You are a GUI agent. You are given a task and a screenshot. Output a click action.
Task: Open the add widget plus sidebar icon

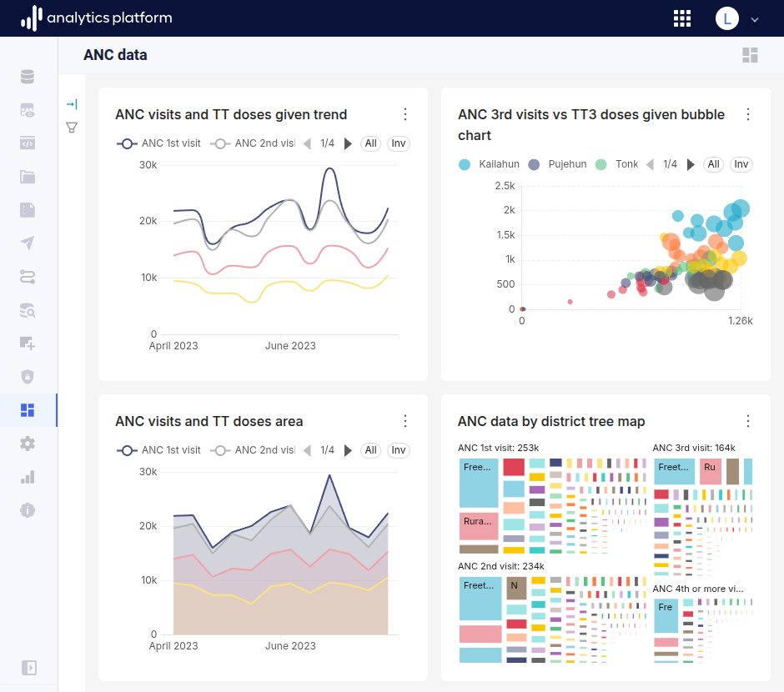28,343
